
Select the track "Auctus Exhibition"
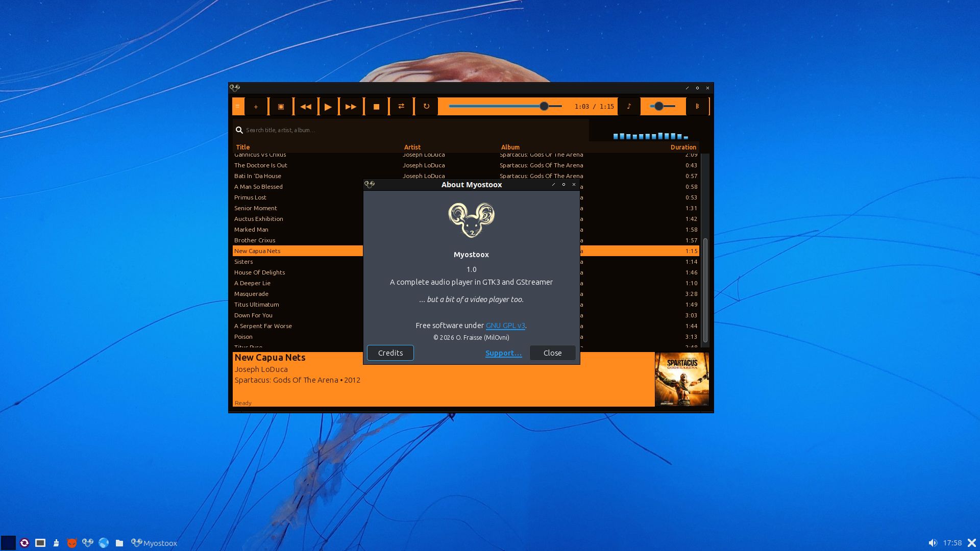coord(298,219)
